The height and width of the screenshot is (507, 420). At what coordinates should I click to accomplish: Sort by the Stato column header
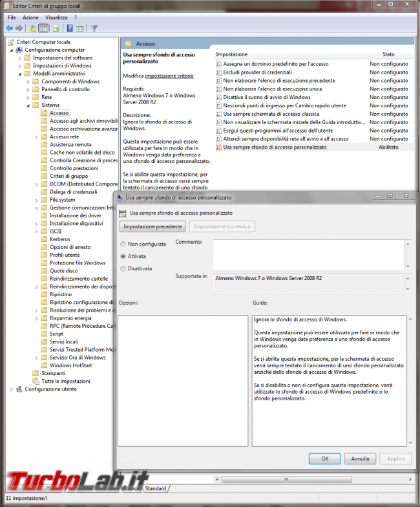pos(389,54)
